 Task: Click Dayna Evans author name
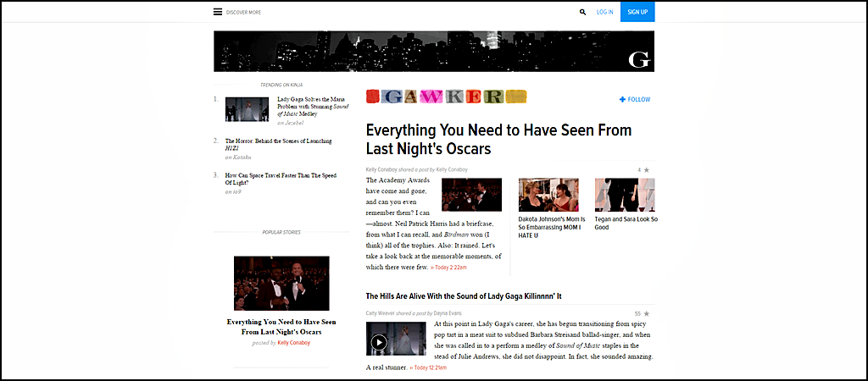448,313
